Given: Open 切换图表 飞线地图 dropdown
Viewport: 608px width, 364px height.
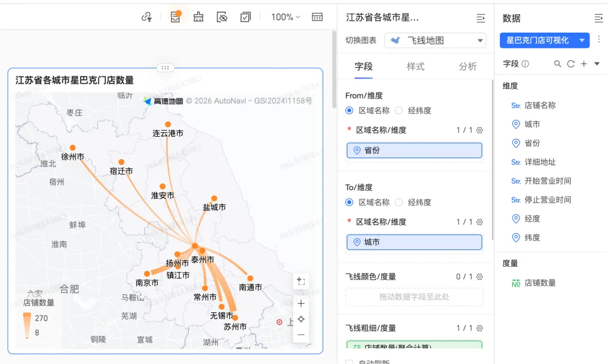Looking at the screenshot, I should [435, 41].
